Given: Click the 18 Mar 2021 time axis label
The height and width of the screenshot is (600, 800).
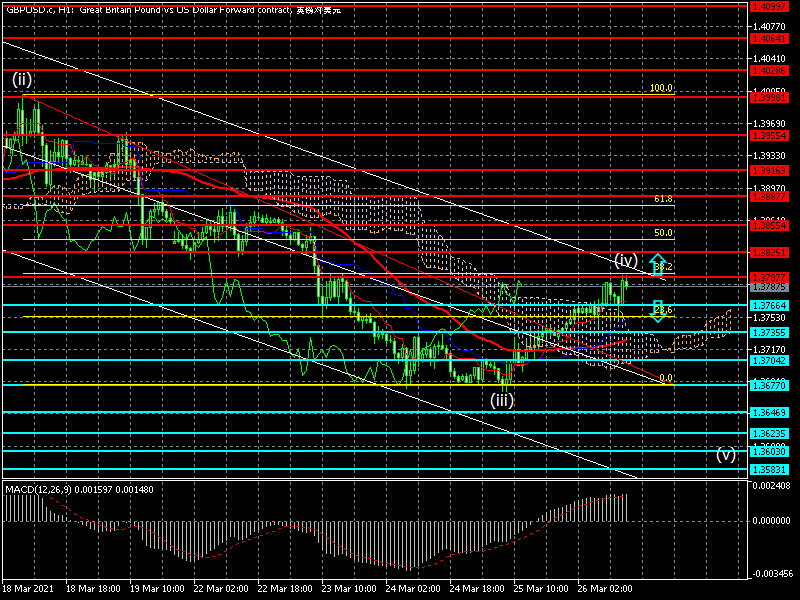Looking at the screenshot, I should coord(28,589).
